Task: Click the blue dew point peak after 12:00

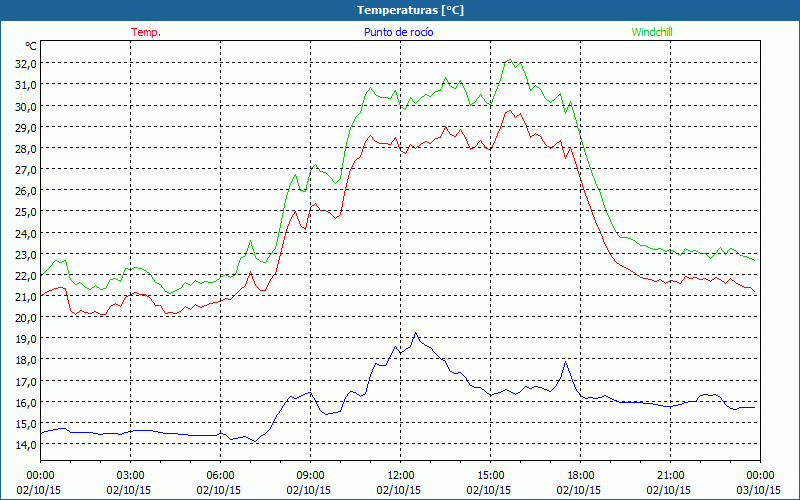Action: (x=415, y=333)
